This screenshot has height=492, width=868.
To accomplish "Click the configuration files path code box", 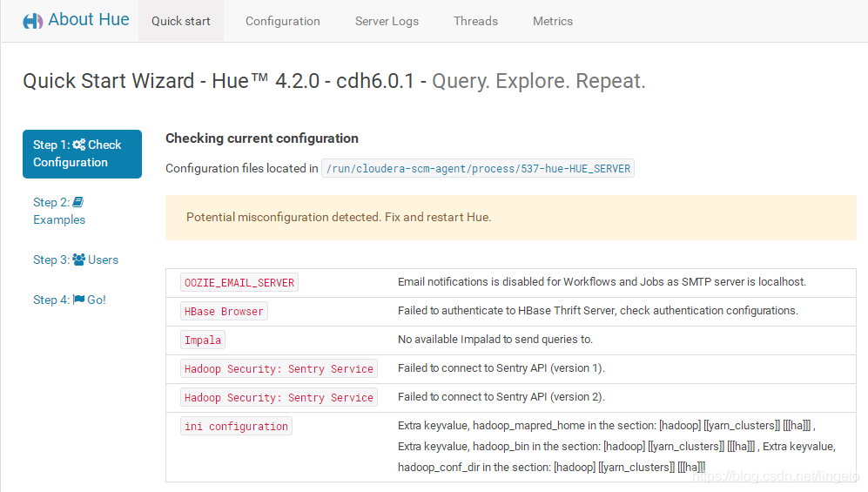I will (478, 169).
